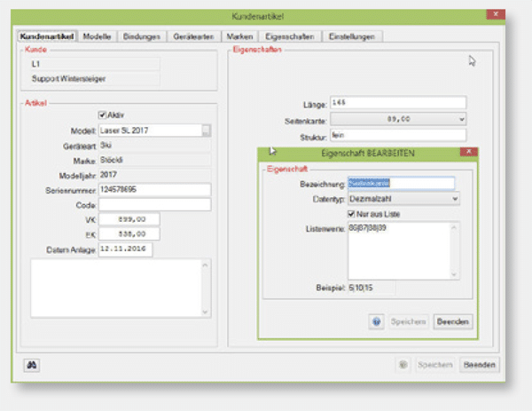The width and height of the screenshot is (532, 411).
Task: Switch to the Einstellungen tab
Action: (x=351, y=36)
